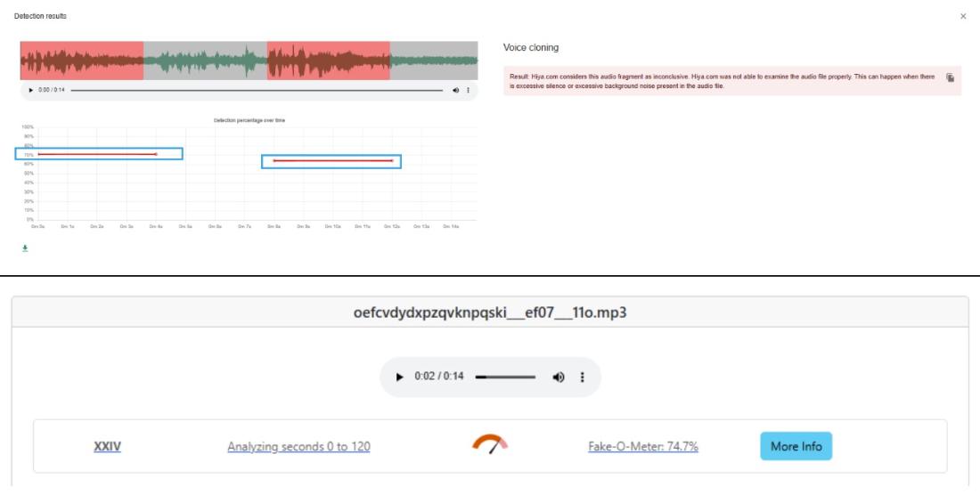Click the middle grey waveform segment
The width and height of the screenshot is (980, 495).
pyautogui.click(x=205, y=60)
